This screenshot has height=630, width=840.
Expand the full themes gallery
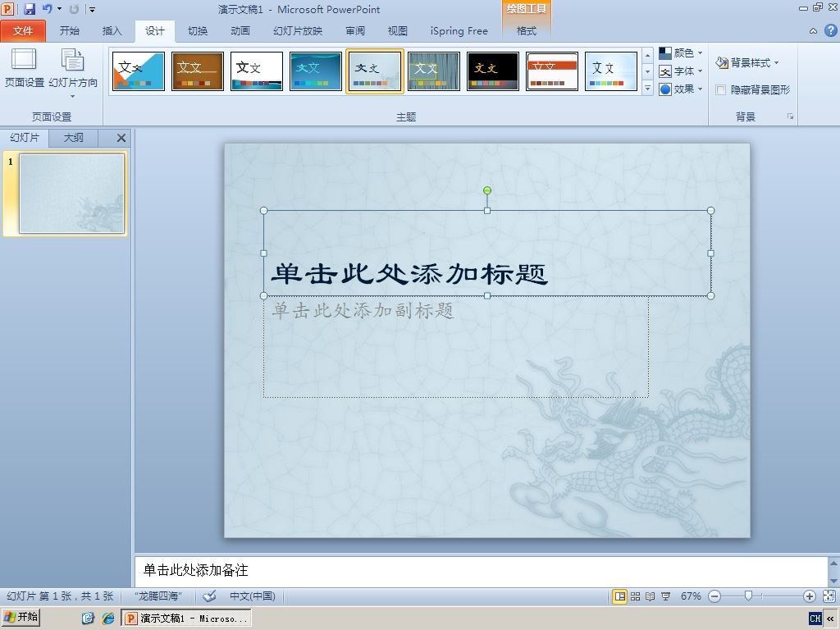coord(648,89)
